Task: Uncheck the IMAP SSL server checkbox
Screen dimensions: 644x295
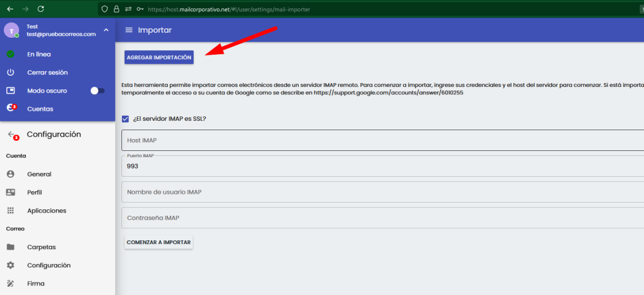Action: (125, 118)
